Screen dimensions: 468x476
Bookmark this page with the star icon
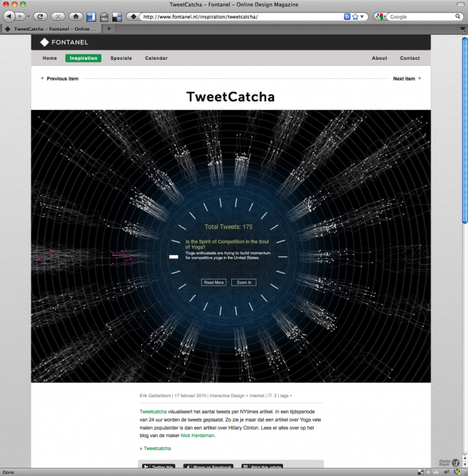(355, 17)
